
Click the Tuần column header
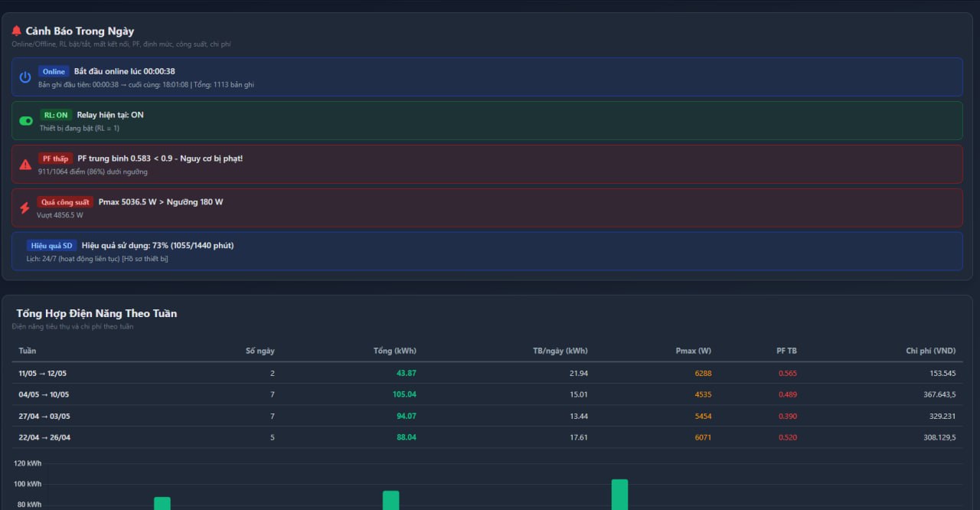[28, 351]
